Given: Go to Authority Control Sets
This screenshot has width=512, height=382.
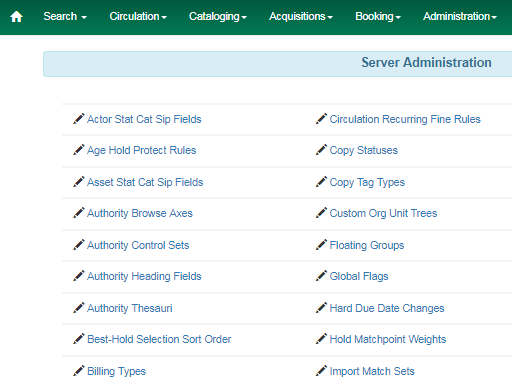Looking at the screenshot, I should (x=138, y=245).
